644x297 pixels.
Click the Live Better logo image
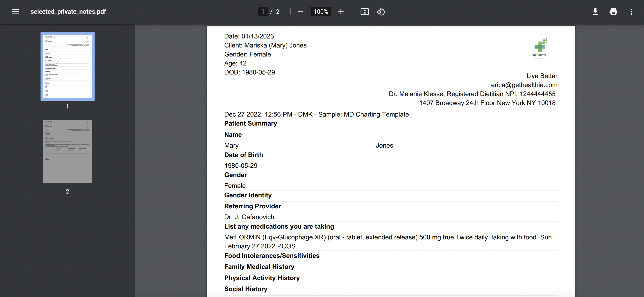[540, 48]
